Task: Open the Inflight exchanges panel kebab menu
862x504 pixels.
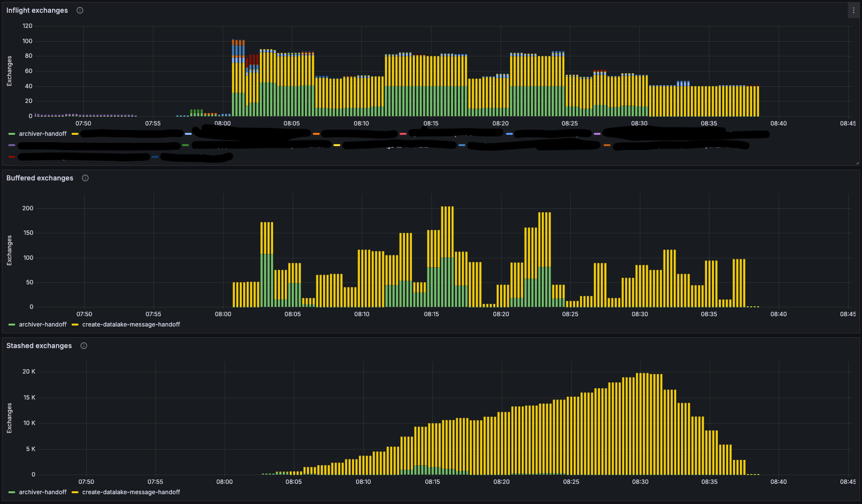Action: 854,10
